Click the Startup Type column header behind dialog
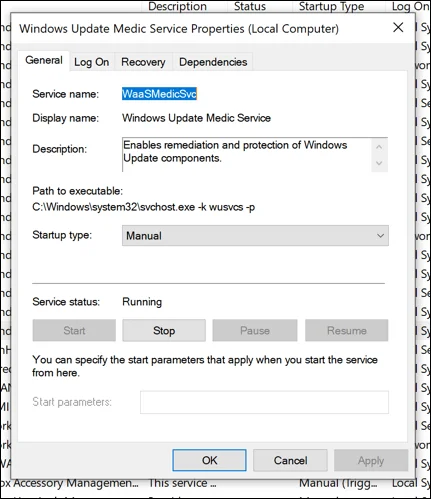The width and height of the screenshot is (431, 499). tap(331, 6)
